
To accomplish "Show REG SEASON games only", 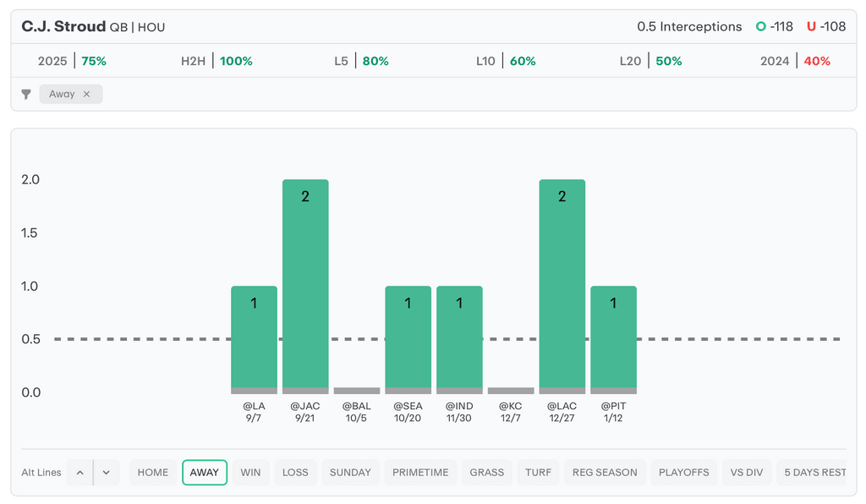I will [605, 473].
